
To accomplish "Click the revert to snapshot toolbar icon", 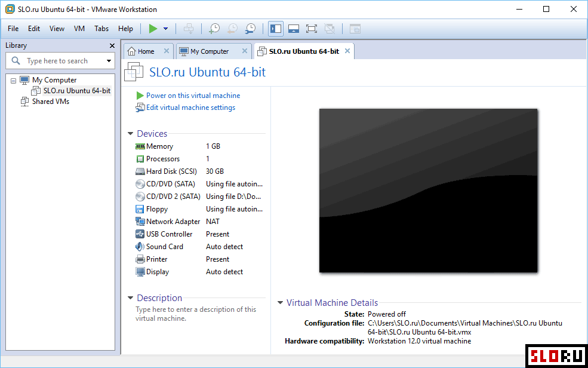I will tap(232, 29).
